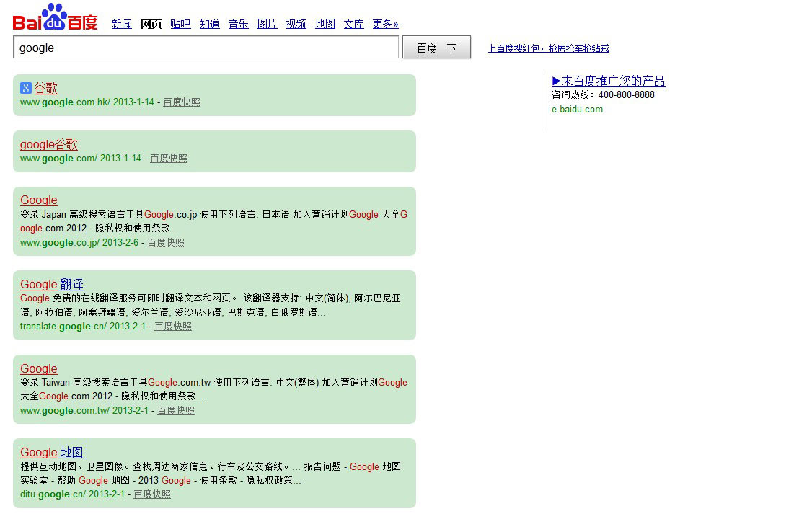Open the 上百度搜红包 promo link
Viewport: 812px width, 519px height.
click(x=548, y=48)
